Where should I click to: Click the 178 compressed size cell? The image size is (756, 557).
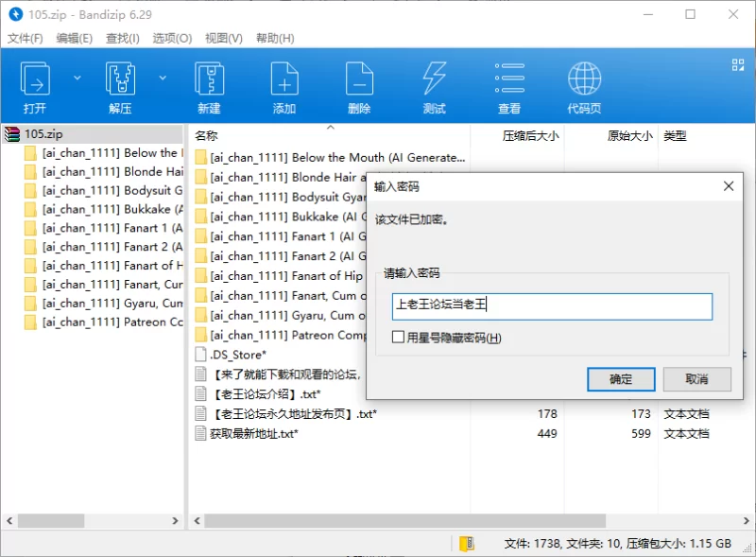pyautogui.click(x=547, y=414)
